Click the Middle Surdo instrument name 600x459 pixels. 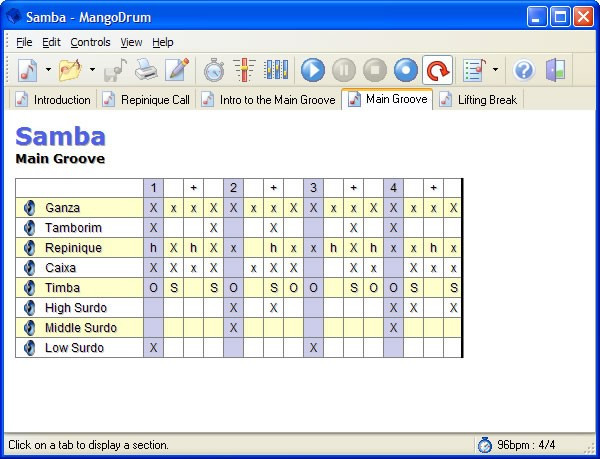pos(81,328)
